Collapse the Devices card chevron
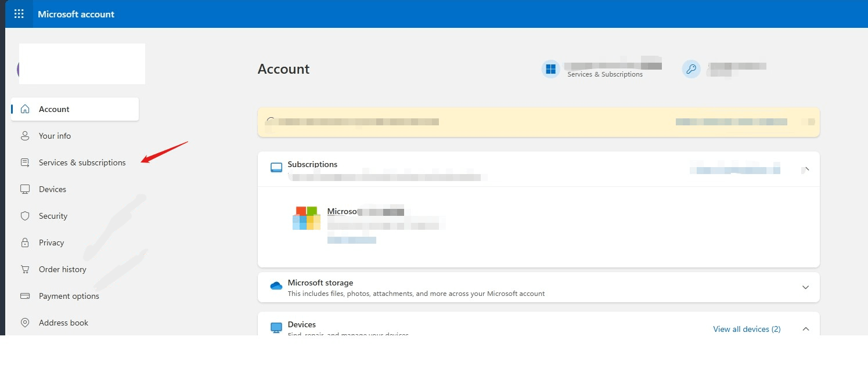The image size is (868, 376). (x=805, y=329)
